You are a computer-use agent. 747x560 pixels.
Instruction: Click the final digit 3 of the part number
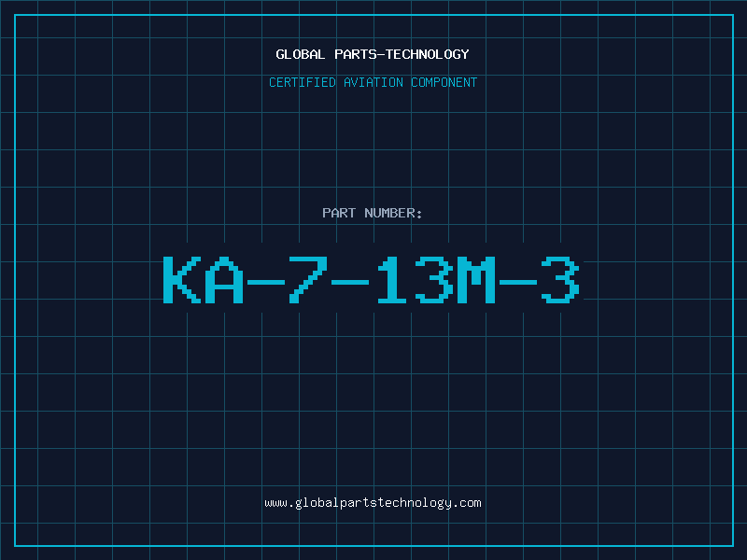click(x=561, y=280)
